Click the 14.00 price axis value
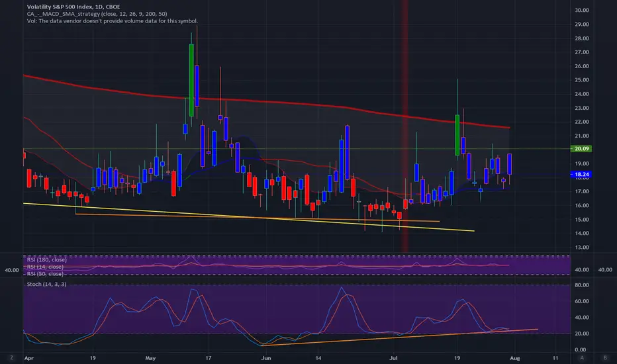Viewport: 617px width, 364px height. point(582,234)
